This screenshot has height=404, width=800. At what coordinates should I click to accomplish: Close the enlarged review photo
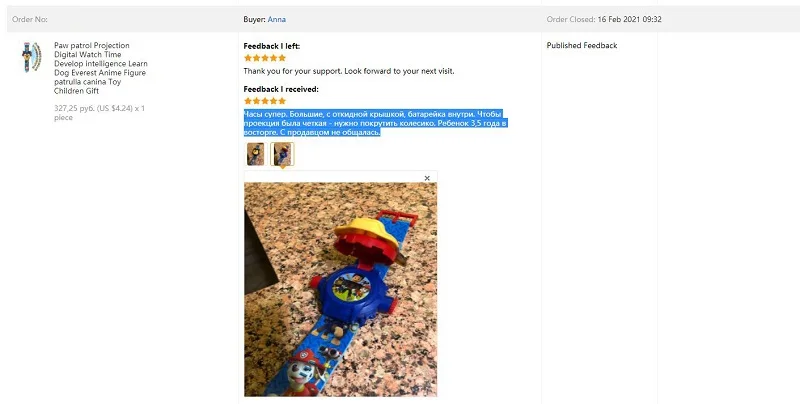point(427,178)
